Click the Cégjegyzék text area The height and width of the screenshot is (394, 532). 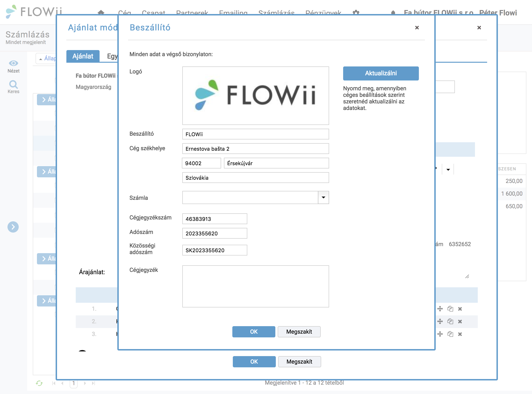[x=255, y=286]
